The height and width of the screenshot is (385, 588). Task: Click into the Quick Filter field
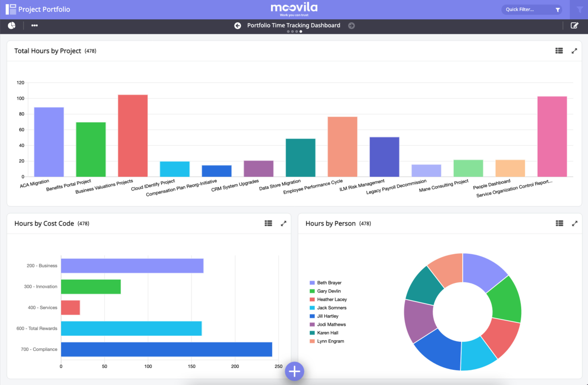click(x=526, y=10)
